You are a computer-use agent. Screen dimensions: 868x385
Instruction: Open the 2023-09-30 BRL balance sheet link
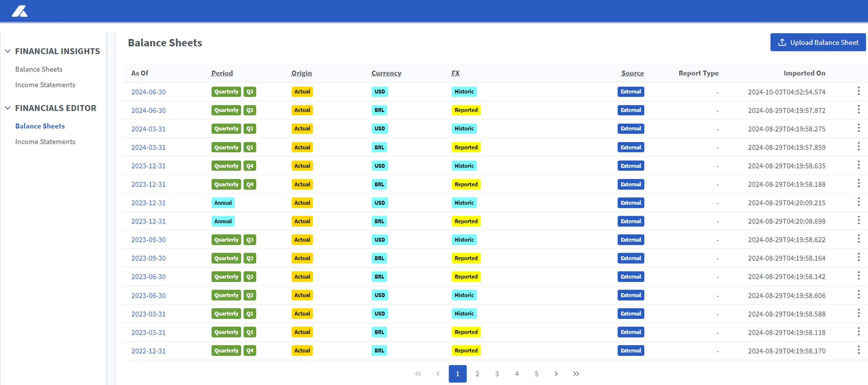(148, 258)
